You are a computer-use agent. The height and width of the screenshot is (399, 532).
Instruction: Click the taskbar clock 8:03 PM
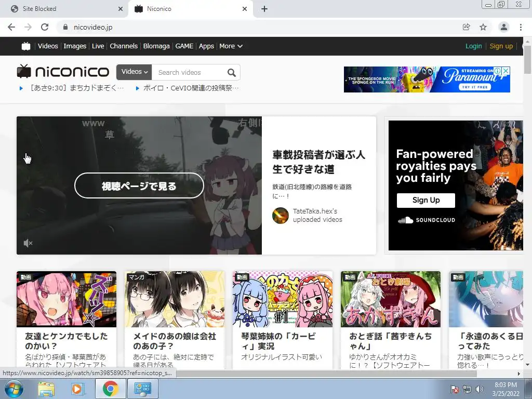click(506, 385)
